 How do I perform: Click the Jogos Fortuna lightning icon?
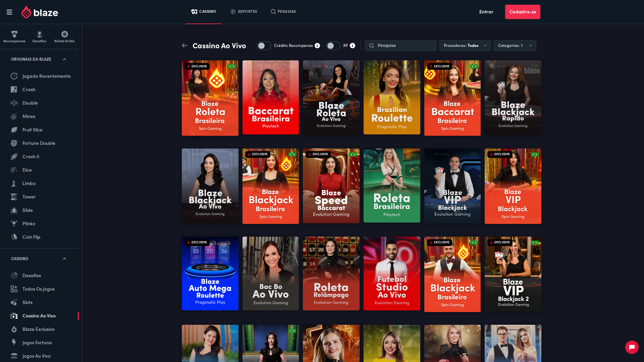pyautogui.click(x=14, y=343)
